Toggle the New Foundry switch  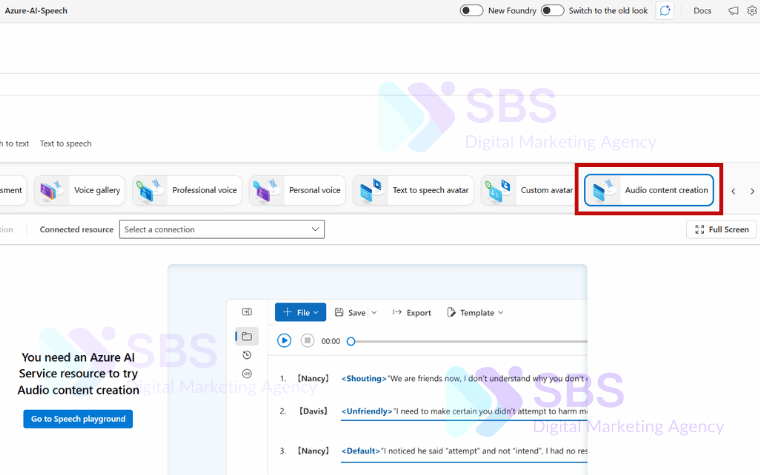point(471,10)
